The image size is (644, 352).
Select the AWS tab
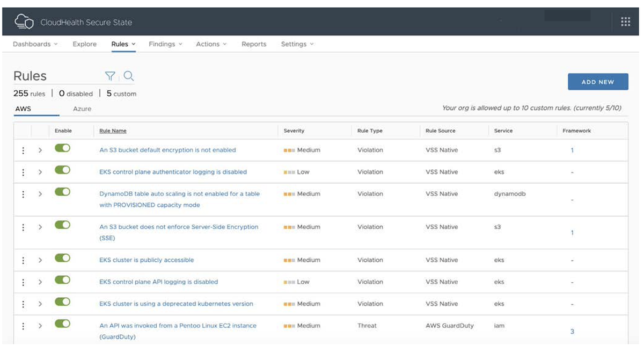(x=23, y=109)
